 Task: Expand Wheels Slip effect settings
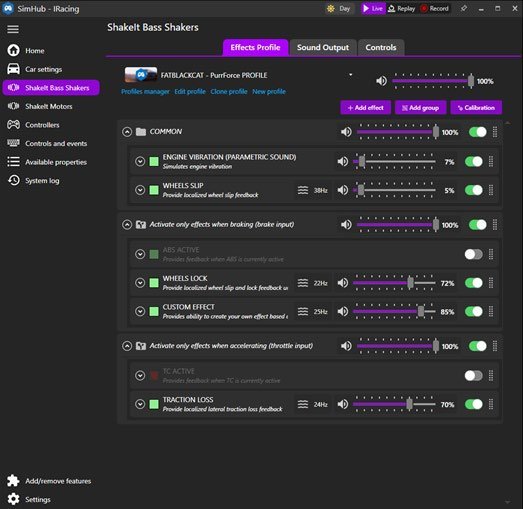(x=140, y=190)
